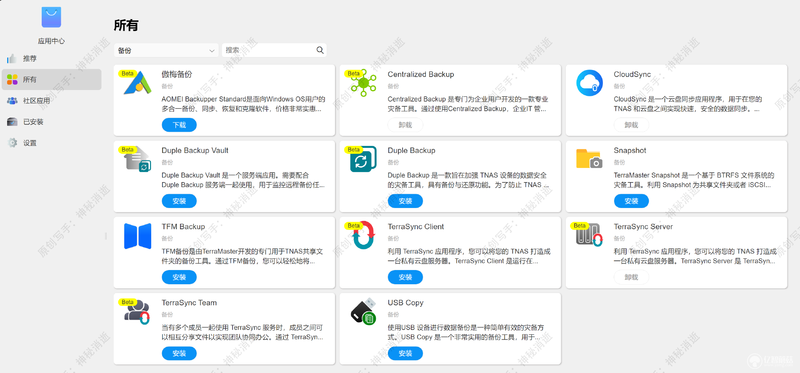Click the Snapshot title text
The width and height of the screenshot is (800, 373).
(x=630, y=151)
